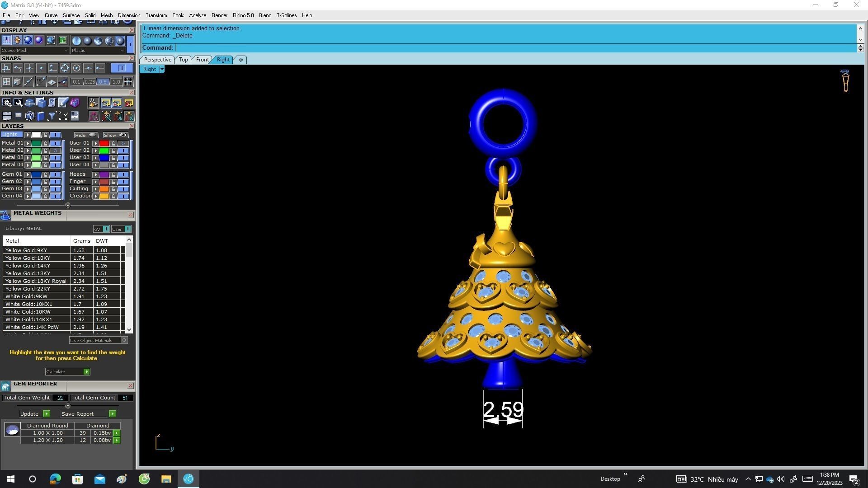Click the Hide layers button
The height and width of the screenshot is (488, 868).
(x=86, y=135)
